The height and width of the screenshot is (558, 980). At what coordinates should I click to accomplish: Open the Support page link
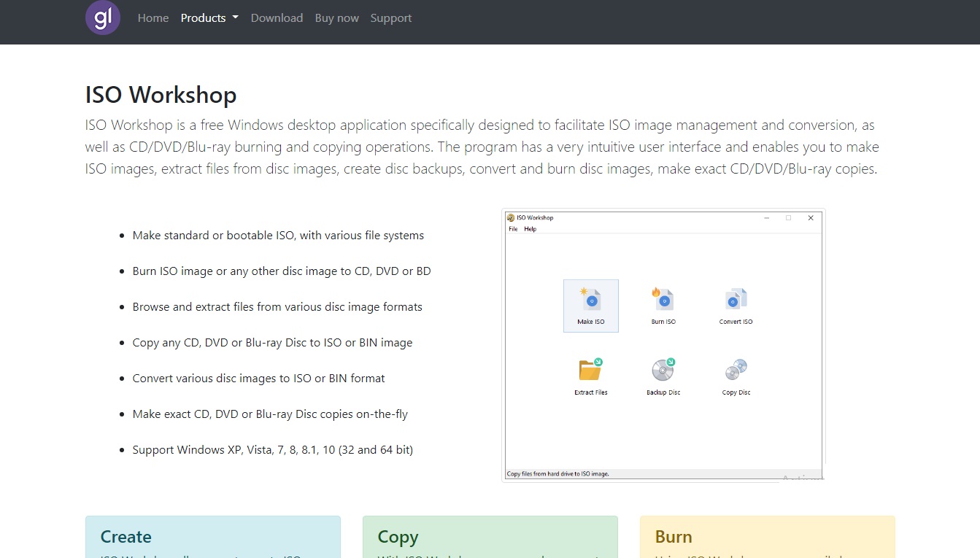[390, 18]
